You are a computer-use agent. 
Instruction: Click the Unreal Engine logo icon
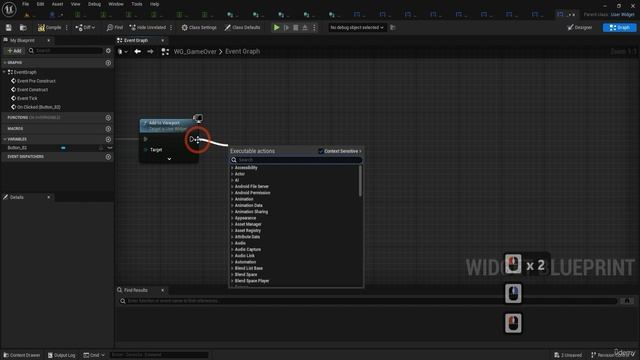(9, 9)
